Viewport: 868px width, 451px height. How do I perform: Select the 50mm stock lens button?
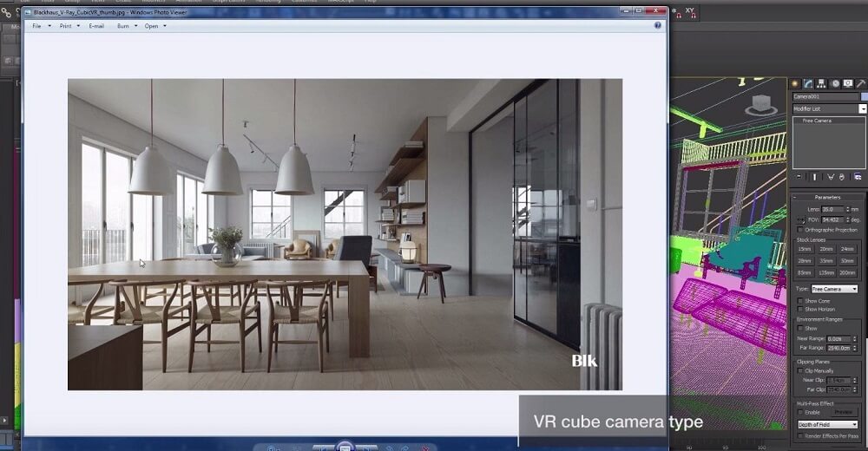pyautogui.click(x=847, y=261)
